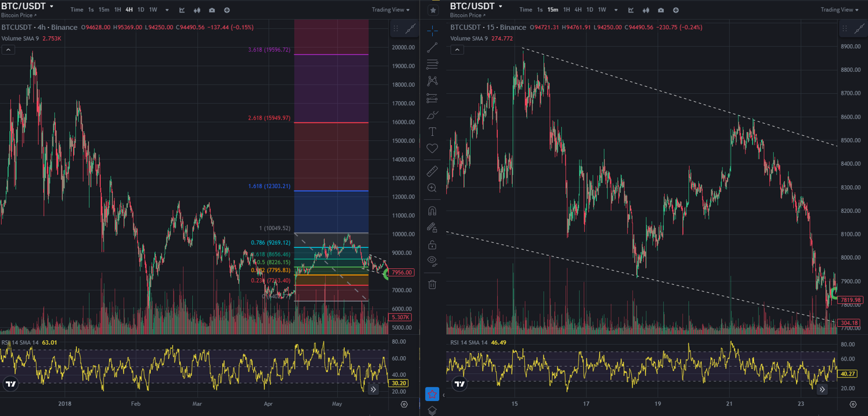Click line tool icon in left chart floating toolbar

[410, 28]
